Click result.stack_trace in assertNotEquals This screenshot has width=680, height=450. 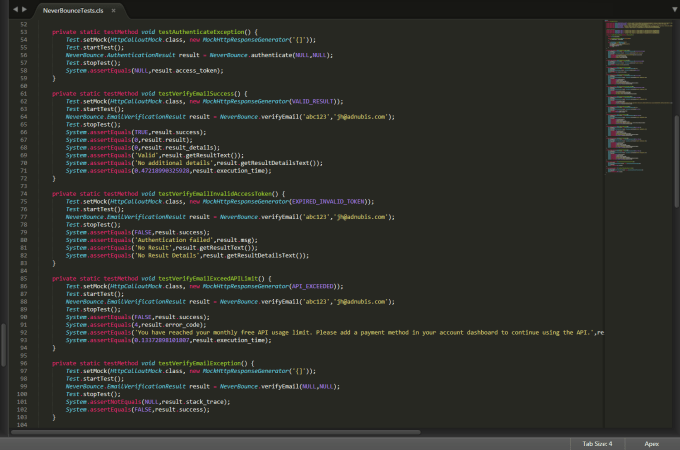coord(194,402)
